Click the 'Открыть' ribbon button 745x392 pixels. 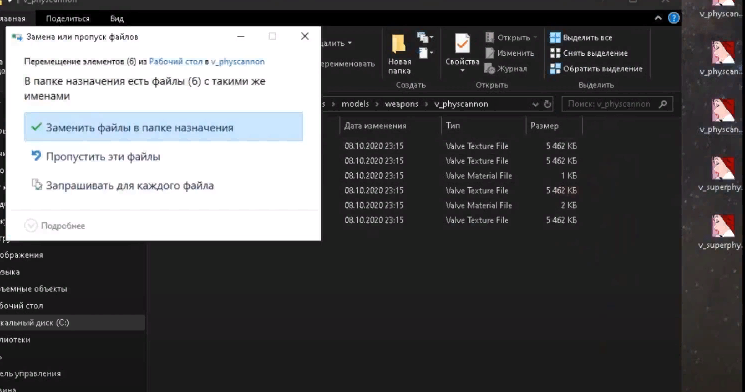coord(511,38)
